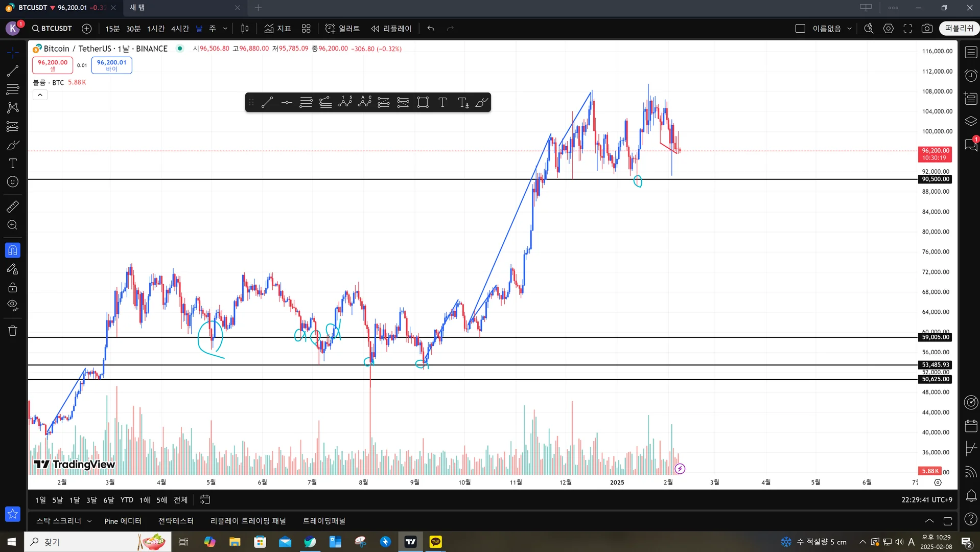The height and width of the screenshot is (552, 980).
Task: Click the 96,200.01 buy price button
Action: (x=112, y=65)
